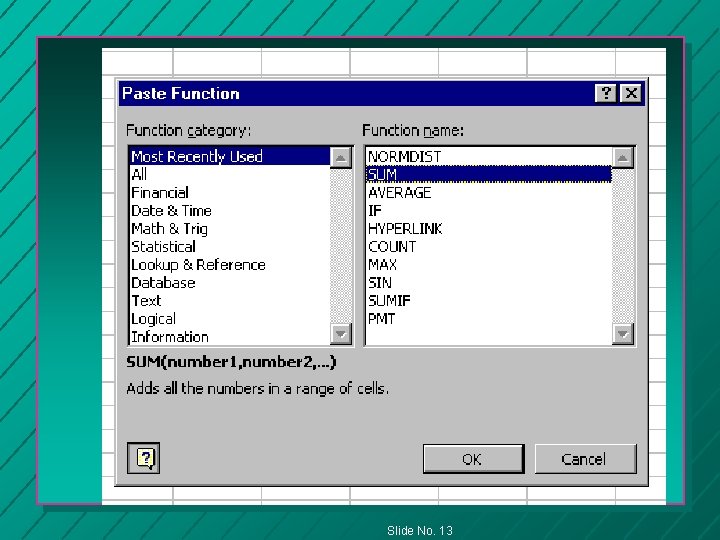
Task: Select Lookup & Reference category
Action: 230,265
